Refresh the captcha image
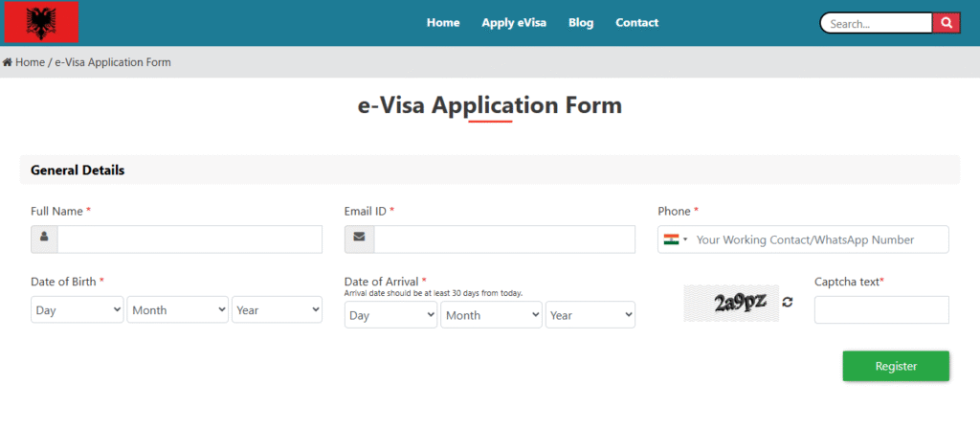The height and width of the screenshot is (431, 980). pos(788,303)
